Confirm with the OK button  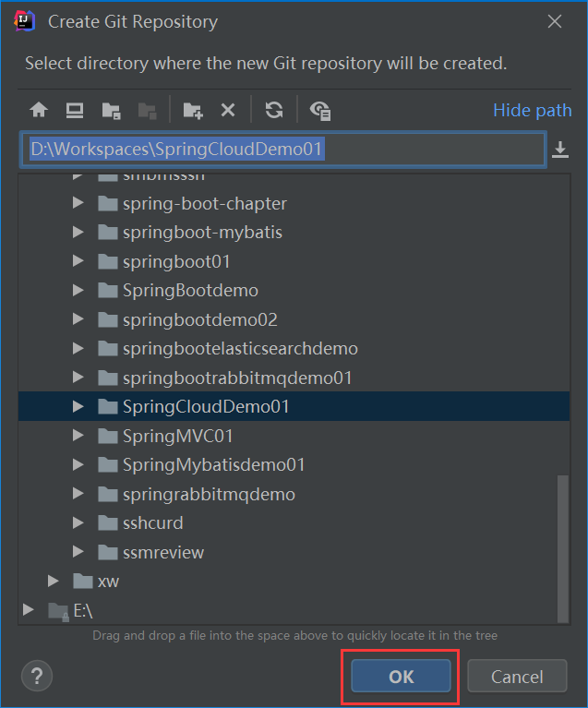(401, 677)
